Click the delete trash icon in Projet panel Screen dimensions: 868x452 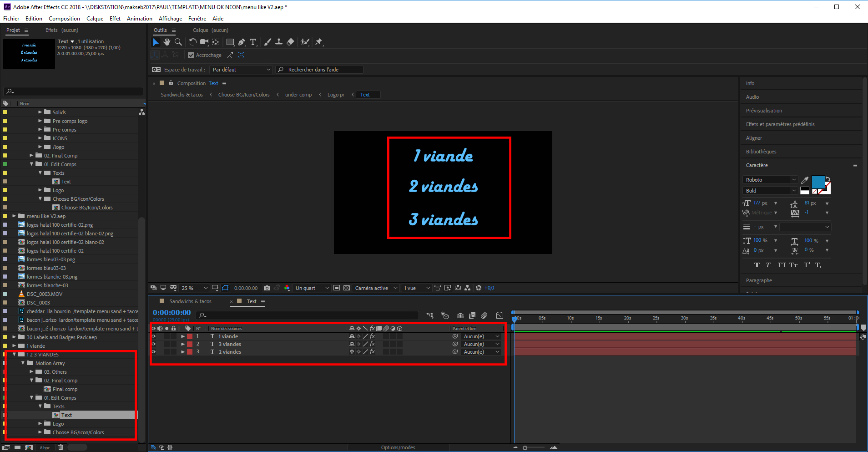(61, 447)
